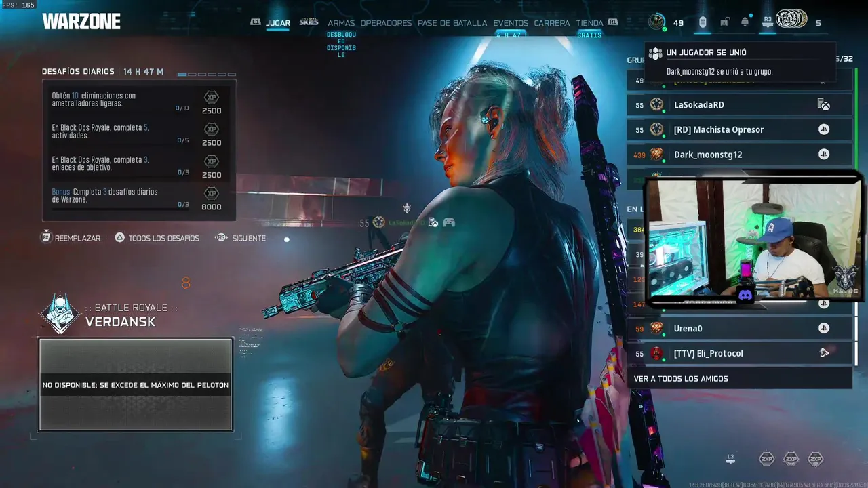Click the XP badge worth 8000
The width and height of the screenshot is (868, 488).
(x=212, y=193)
